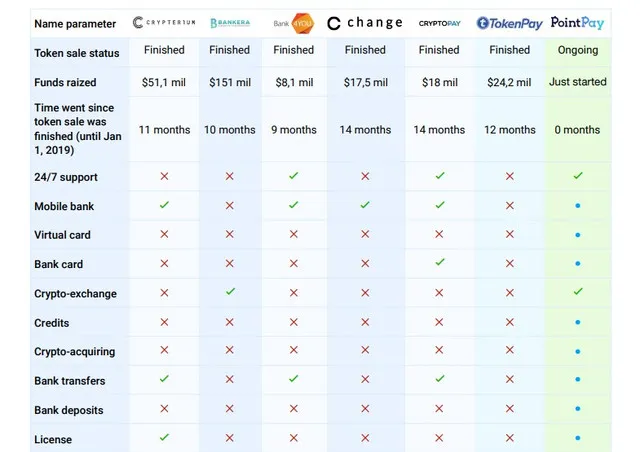Click the 'Crypto-acquiring' row label
This screenshot has height=452, width=640.
75,352
